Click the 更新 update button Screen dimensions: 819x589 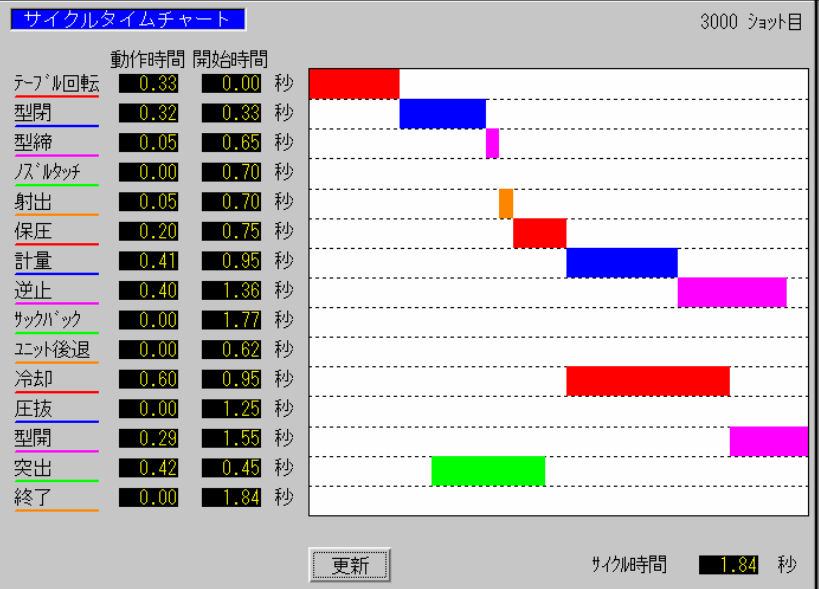click(349, 565)
